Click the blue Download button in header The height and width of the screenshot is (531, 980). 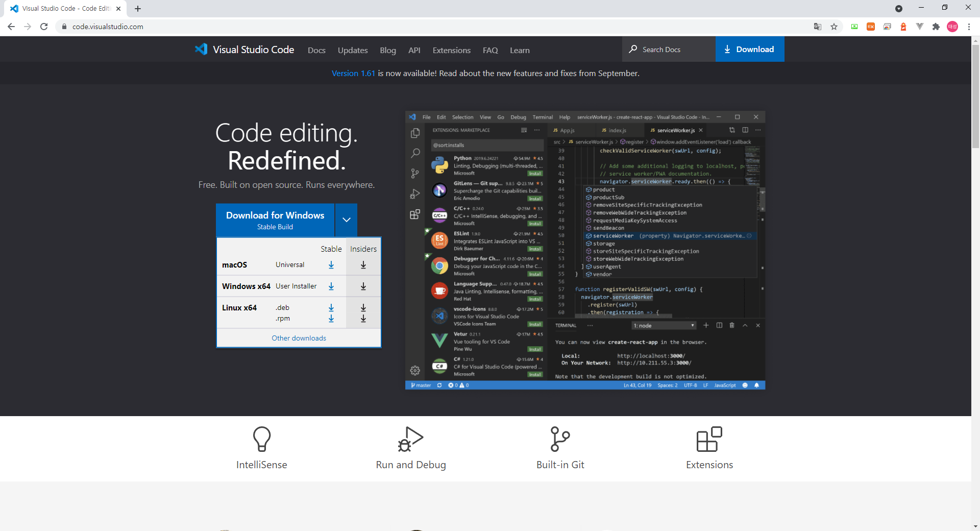pos(750,49)
